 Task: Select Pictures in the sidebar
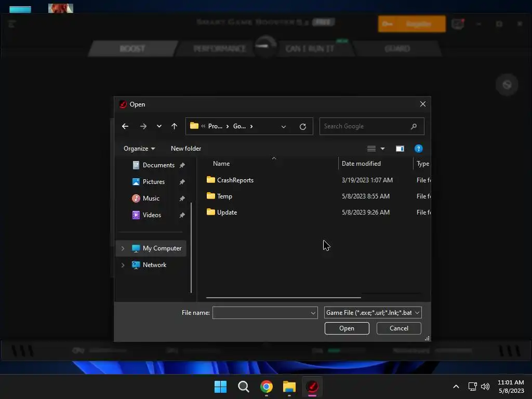coord(154,182)
